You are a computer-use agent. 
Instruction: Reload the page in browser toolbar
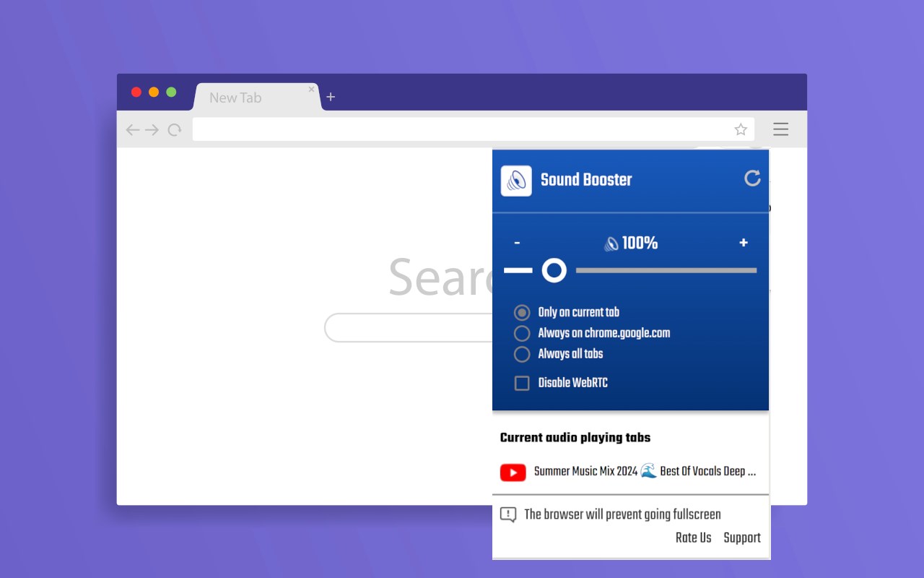(x=174, y=130)
